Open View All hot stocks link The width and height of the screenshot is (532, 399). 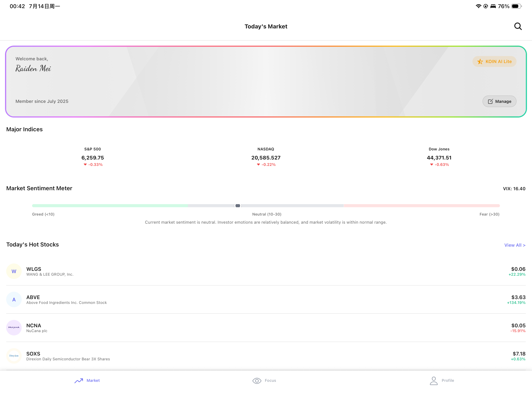pyautogui.click(x=515, y=245)
